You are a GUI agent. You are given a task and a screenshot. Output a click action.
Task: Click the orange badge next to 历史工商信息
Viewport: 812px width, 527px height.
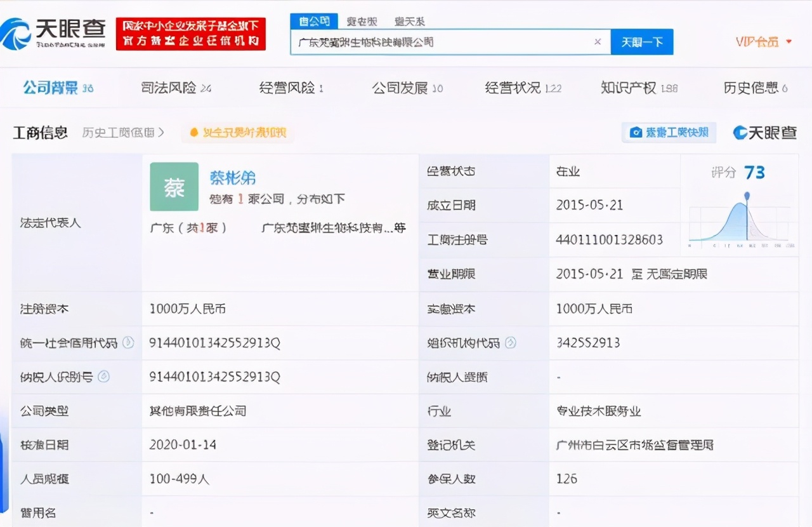click(238, 133)
